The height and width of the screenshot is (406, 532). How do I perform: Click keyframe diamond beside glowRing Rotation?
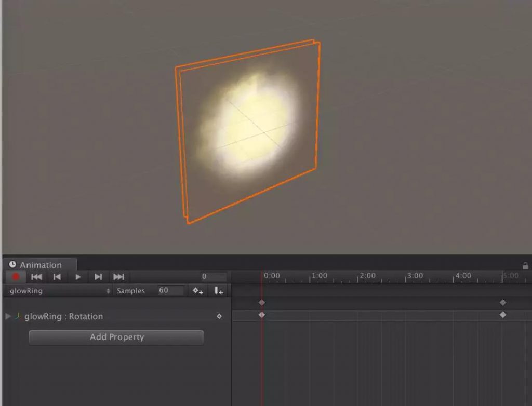(x=219, y=316)
